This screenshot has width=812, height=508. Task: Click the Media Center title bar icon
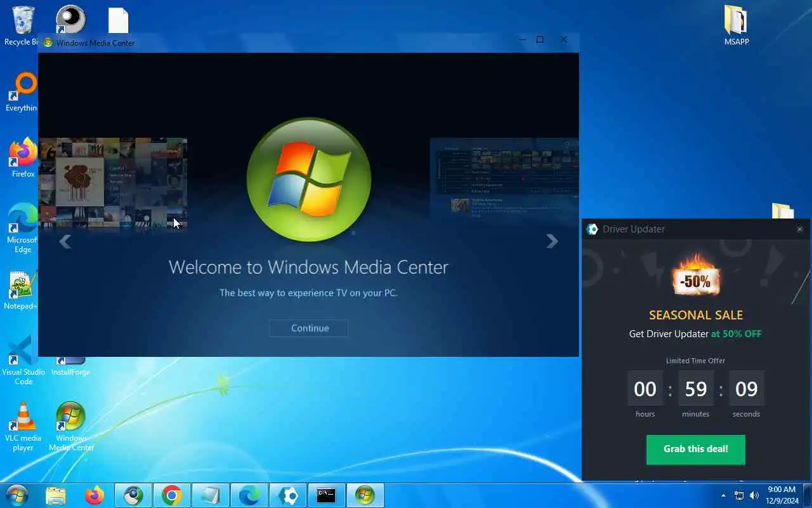click(48, 43)
